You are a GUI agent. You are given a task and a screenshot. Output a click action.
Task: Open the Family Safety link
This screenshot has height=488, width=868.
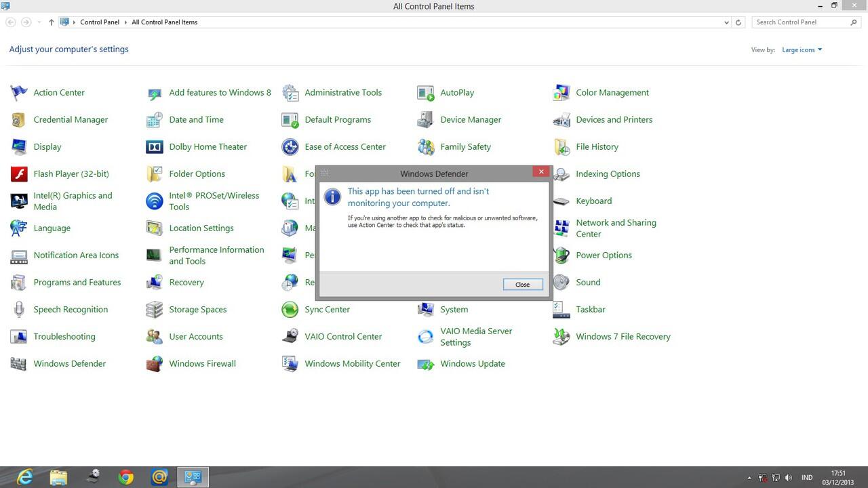point(466,147)
